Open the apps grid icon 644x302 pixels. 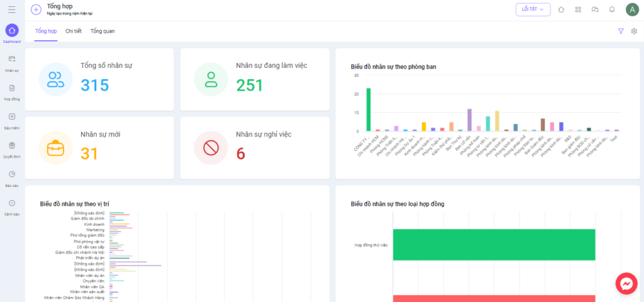tap(579, 9)
